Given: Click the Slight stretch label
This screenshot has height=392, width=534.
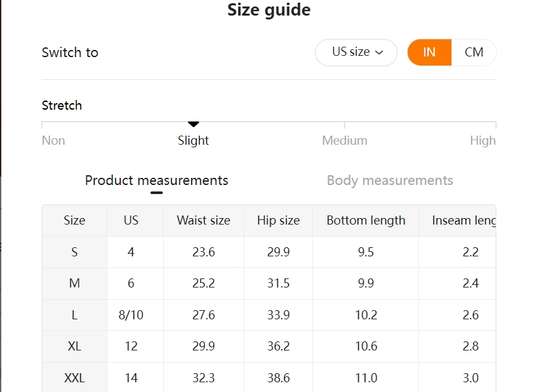Looking at the screenshot, I should click(x=193, y=141).
